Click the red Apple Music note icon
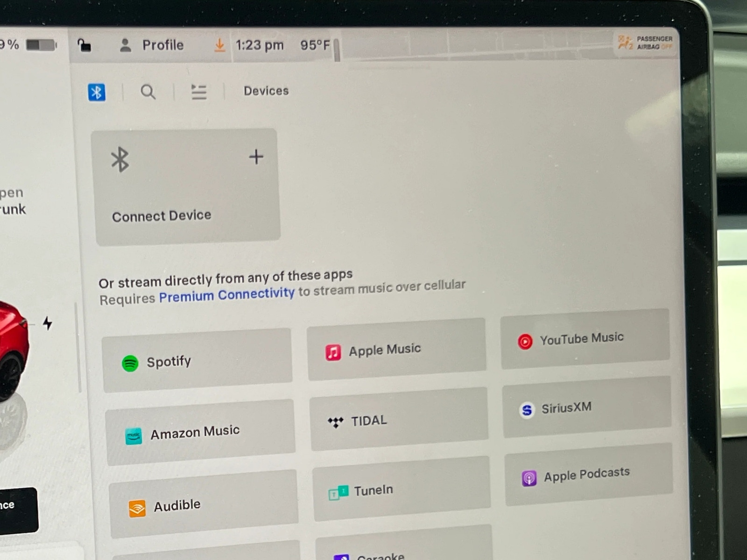Screen dimensions: 747x560 tap(333, 352)
